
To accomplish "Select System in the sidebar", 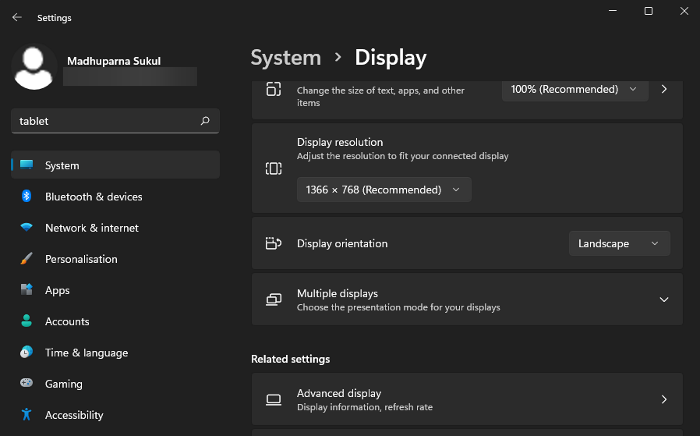I will coord(116,165).
